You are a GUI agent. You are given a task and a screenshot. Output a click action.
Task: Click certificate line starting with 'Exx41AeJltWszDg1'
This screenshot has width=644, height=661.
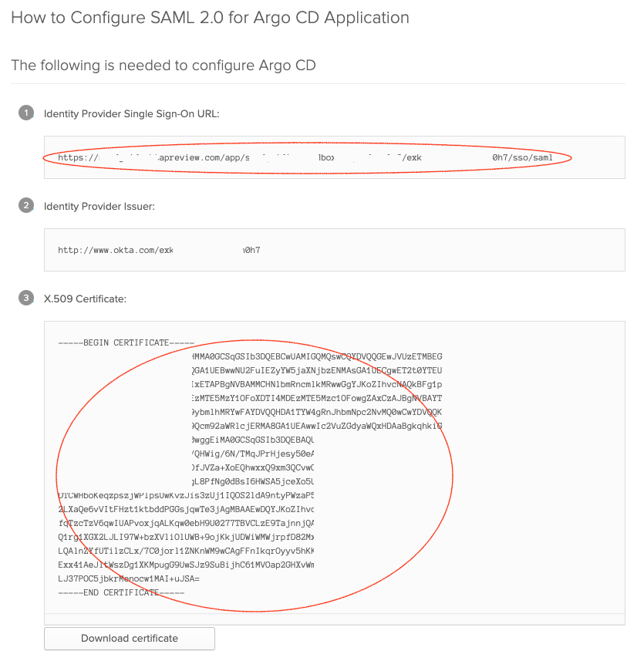point(186,565)
